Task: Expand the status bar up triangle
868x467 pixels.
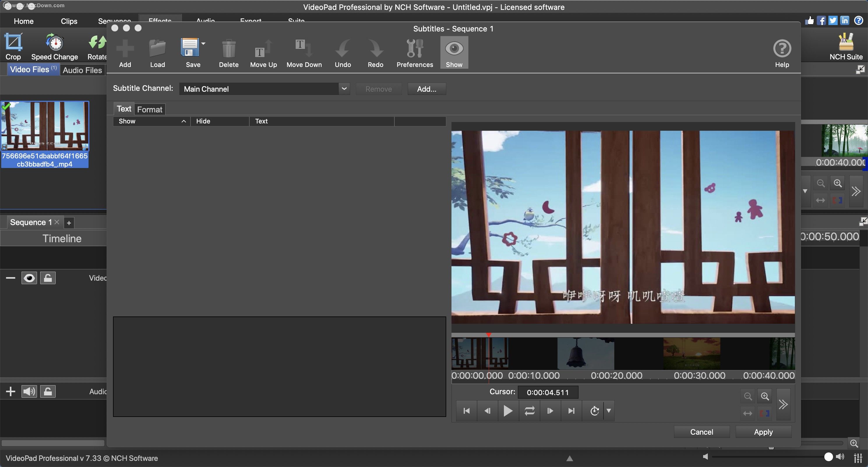Action: tap(569, 458)
